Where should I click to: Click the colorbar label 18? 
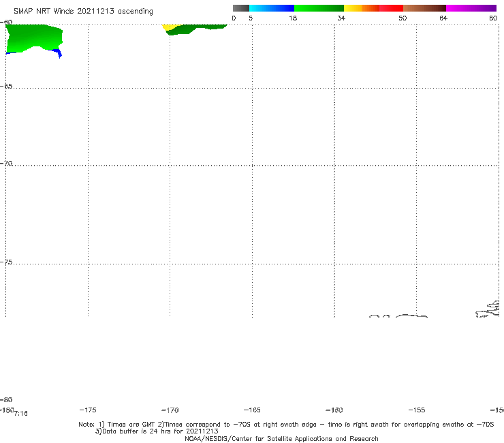coord(293,18)
